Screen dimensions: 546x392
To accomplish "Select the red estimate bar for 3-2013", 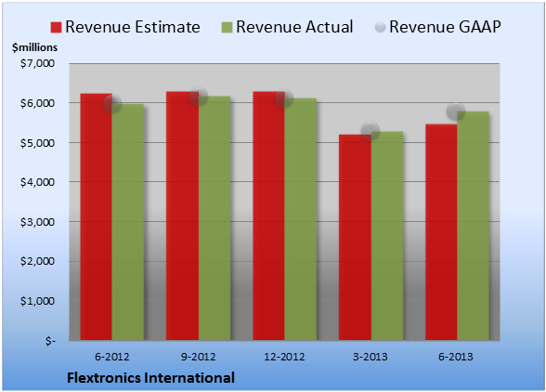I will point(355,237).
